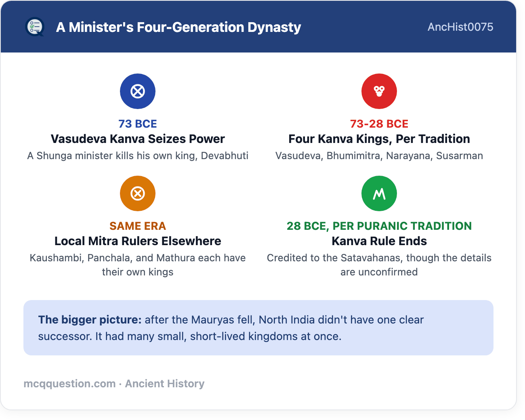
Task: Click the Ancient History footer category
Action: tap(165, 384)
